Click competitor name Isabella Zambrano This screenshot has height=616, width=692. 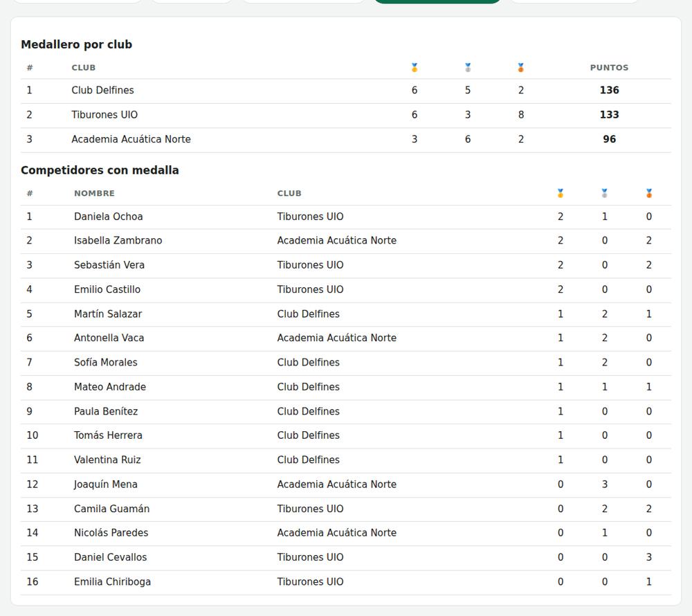pos(118,240)
